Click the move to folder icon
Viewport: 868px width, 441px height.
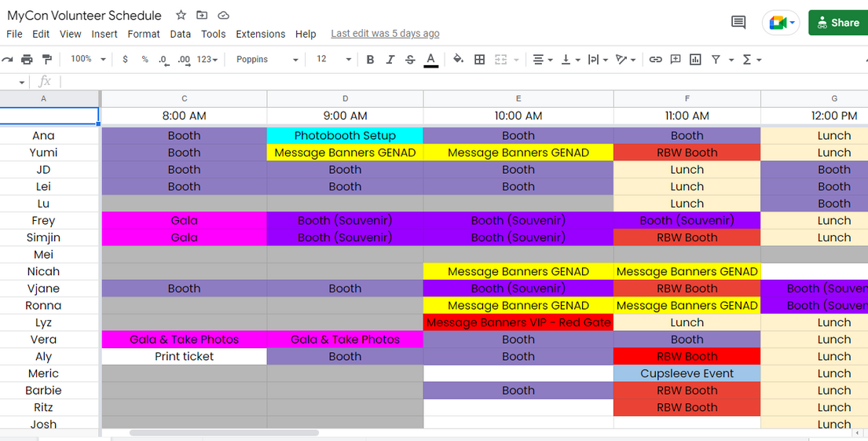203,16
